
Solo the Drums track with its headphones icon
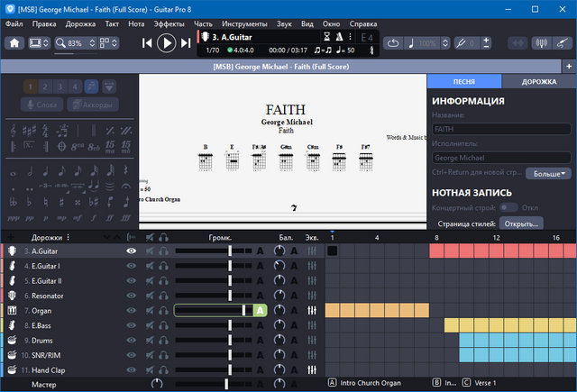[163, 341]
